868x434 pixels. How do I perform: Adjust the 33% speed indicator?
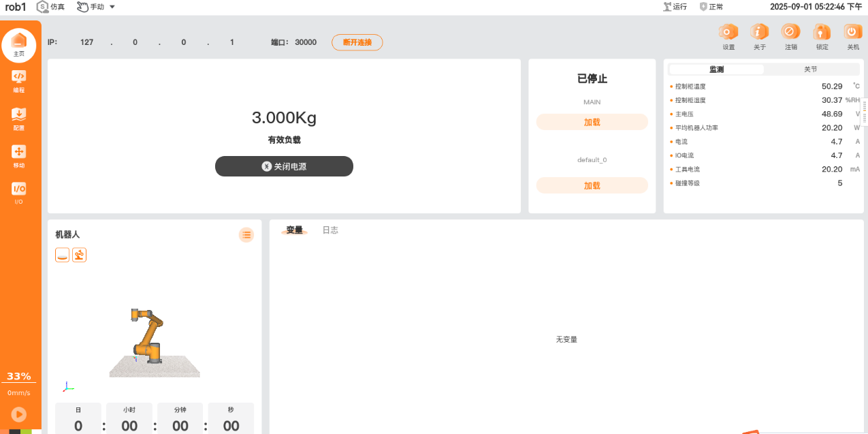pos(19,377)
